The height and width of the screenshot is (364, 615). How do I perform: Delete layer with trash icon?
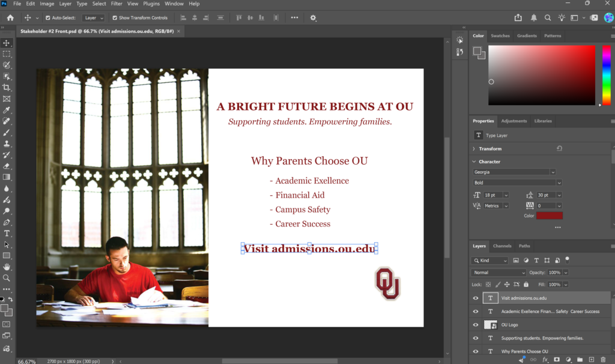click(x=603, y=359)
